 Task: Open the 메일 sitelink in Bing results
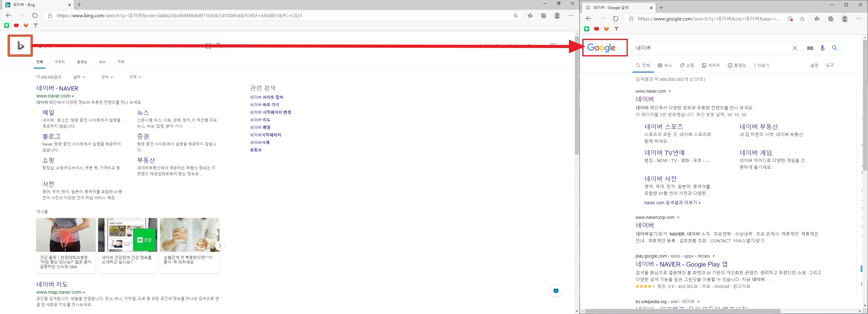pyautogui.click(x=49, y=112)
